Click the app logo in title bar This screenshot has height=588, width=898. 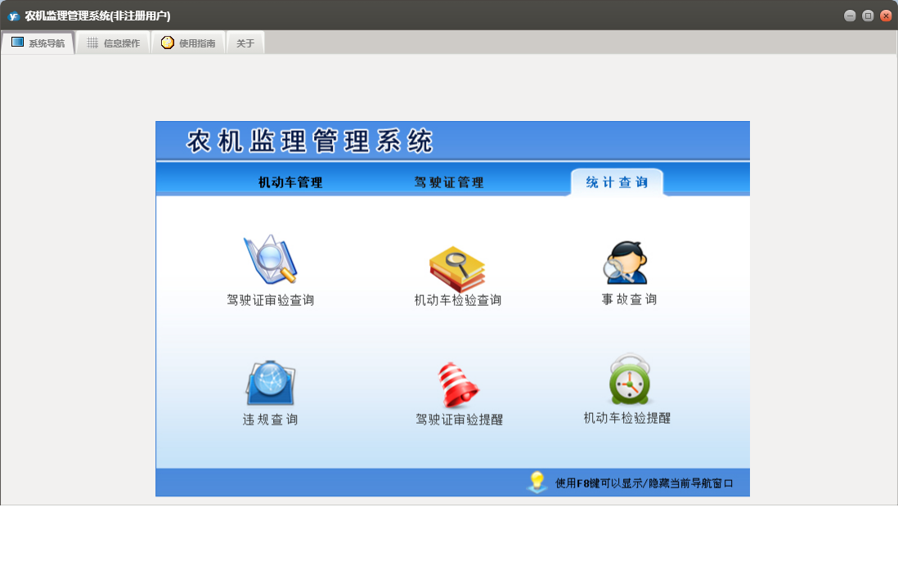pos(13,16)
